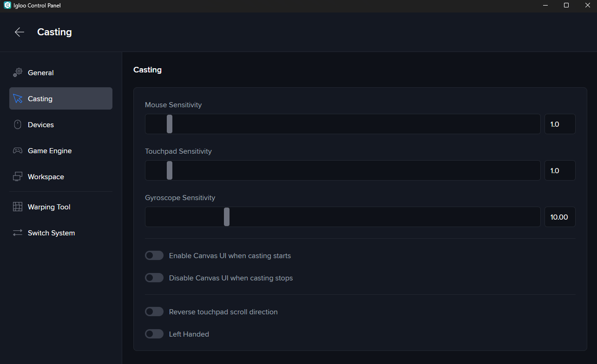Click the back arrow icon
Image resolution: width=597 pixels, height=364 pixels.
point(19,32)
